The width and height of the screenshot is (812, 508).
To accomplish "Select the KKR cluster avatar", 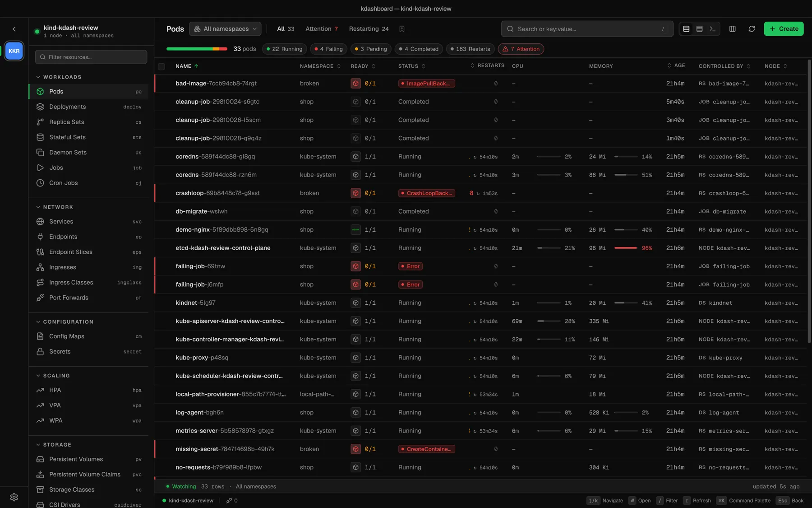I will pos(14,51).
